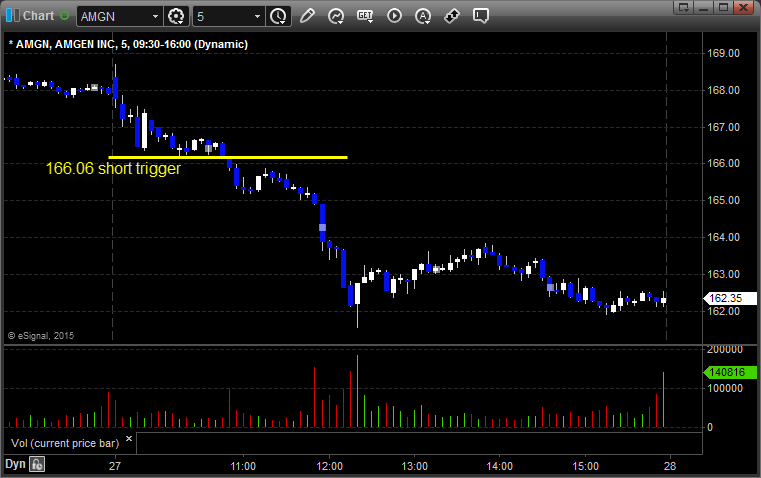Open the time template clock menu

[279, 16]
